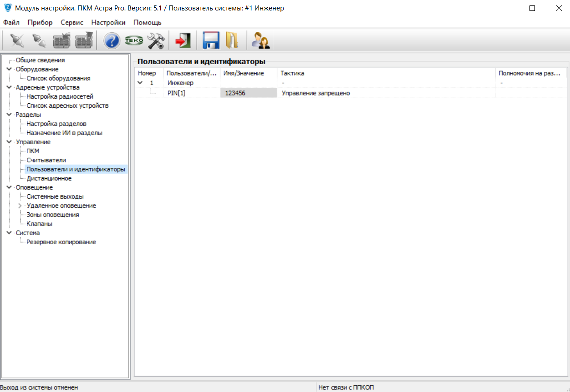The image size is (570, 392).
Task: Collapse the Система tree node
Action: pos(9,233)
